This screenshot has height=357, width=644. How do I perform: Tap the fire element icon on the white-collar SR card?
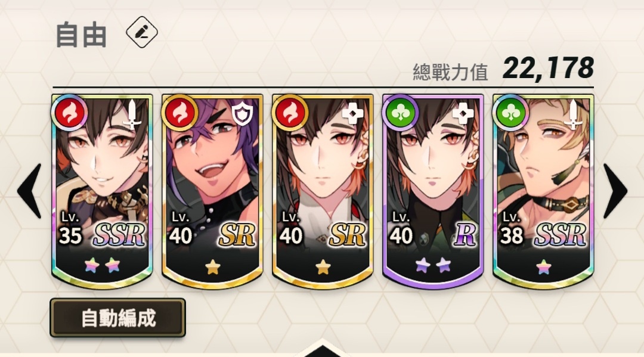click(x=290, y=113)
